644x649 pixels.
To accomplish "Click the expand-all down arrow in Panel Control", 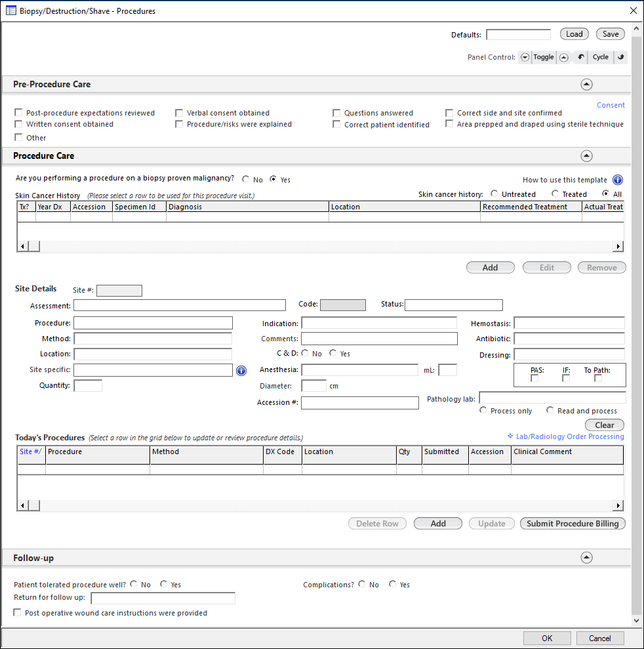I will point(525,57).
